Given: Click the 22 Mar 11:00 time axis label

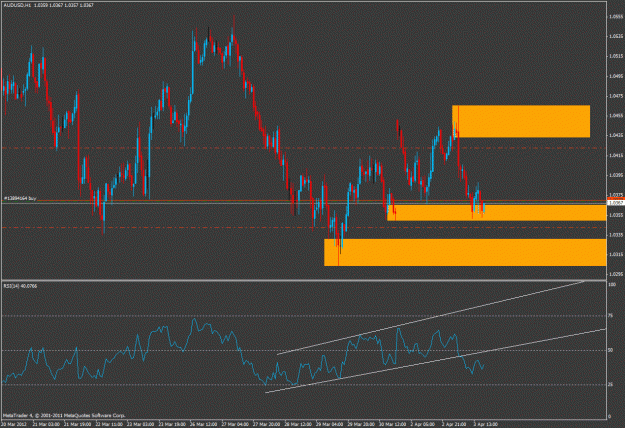Looking at the screenshot, I should [x=109, y=424].
